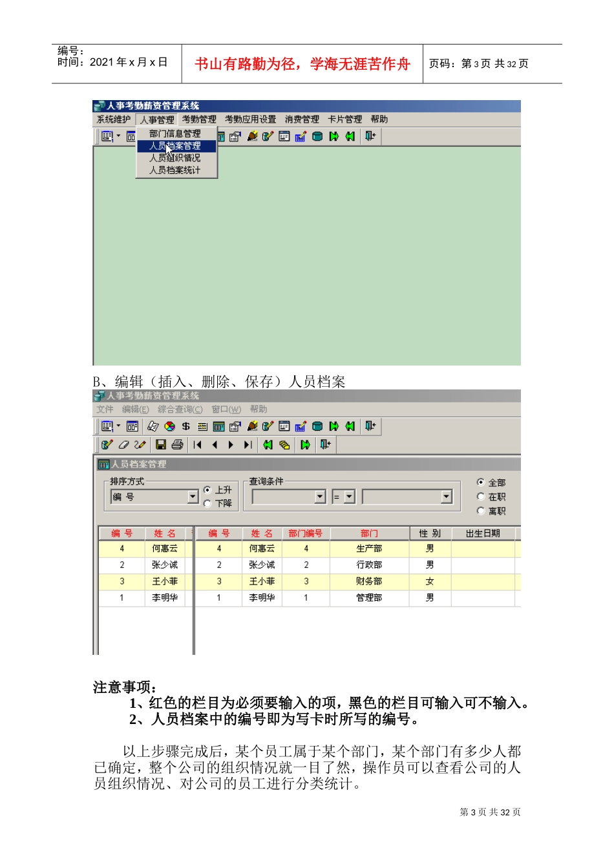Click database cylinder icon in window with open 人事管理 menu
Screen dimensions: 614x868
coord(317,136)
